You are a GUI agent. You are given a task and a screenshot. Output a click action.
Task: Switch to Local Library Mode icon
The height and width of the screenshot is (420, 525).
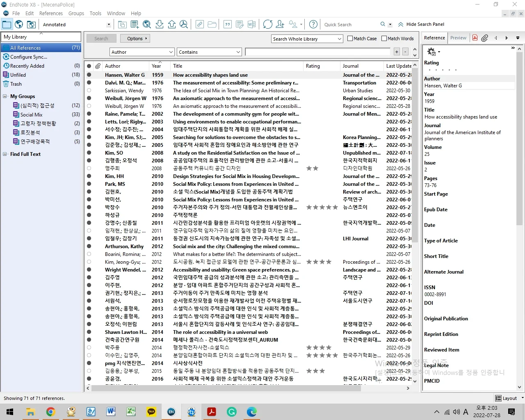[7, 25]
